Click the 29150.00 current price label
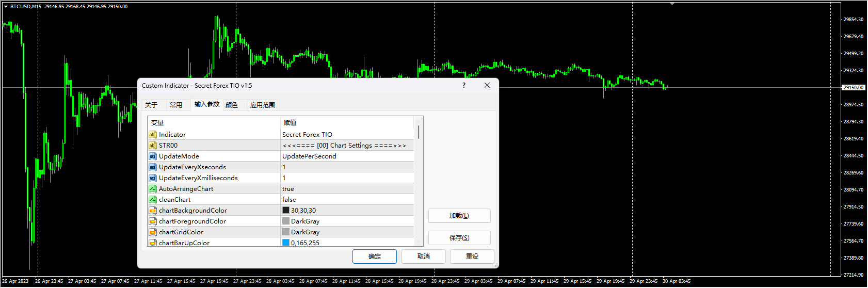This screenshot has width=868, height=288. pyautogui.click(x=854, y=88)
